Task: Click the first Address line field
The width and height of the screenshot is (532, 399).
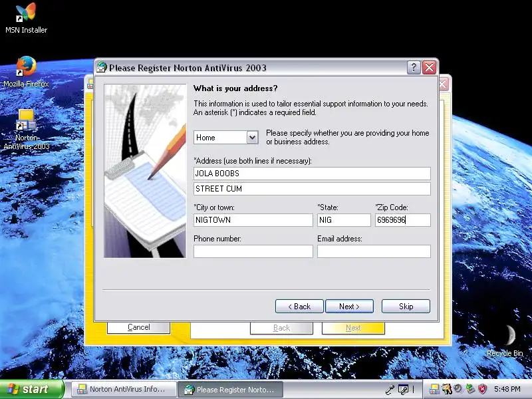Action: (x=312, y=174)
